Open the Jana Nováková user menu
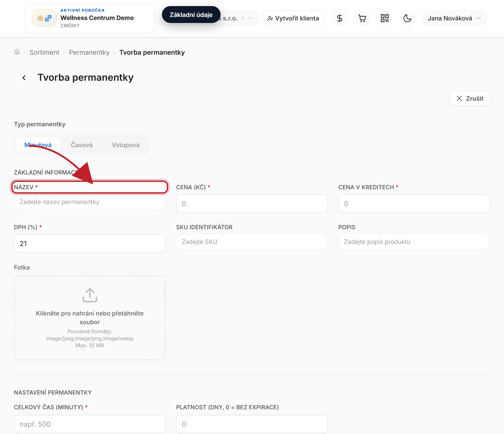 click(x=454, y=18)
